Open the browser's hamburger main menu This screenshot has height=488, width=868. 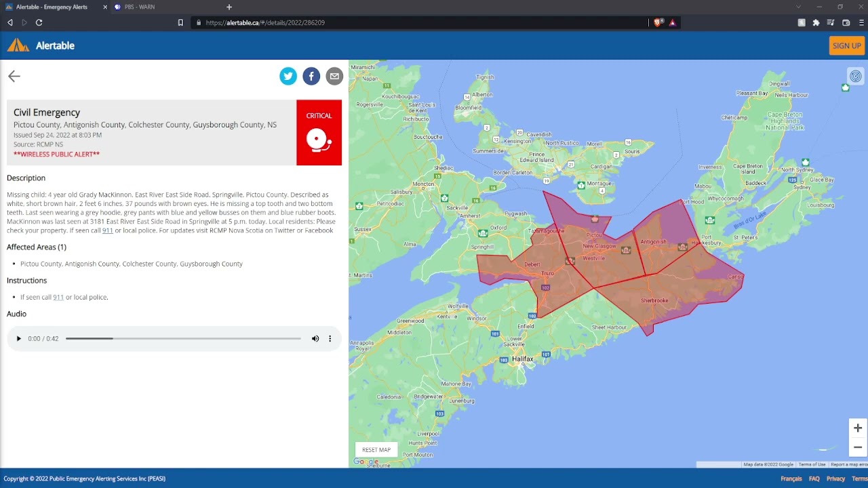pyautogui.click(x=862, y=22)
